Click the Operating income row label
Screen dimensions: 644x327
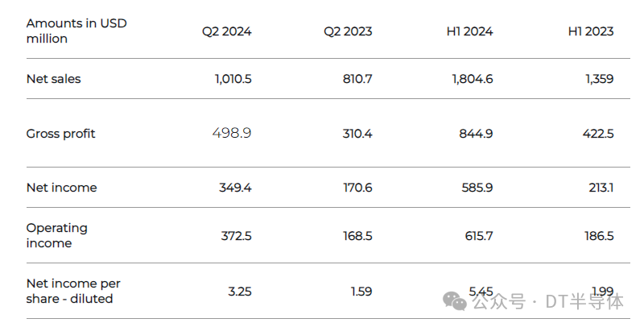pos(56,235)
